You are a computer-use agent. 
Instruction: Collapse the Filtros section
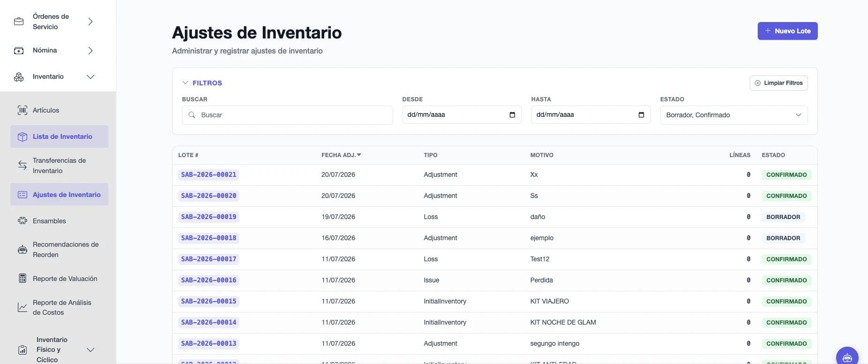point(202,83)
